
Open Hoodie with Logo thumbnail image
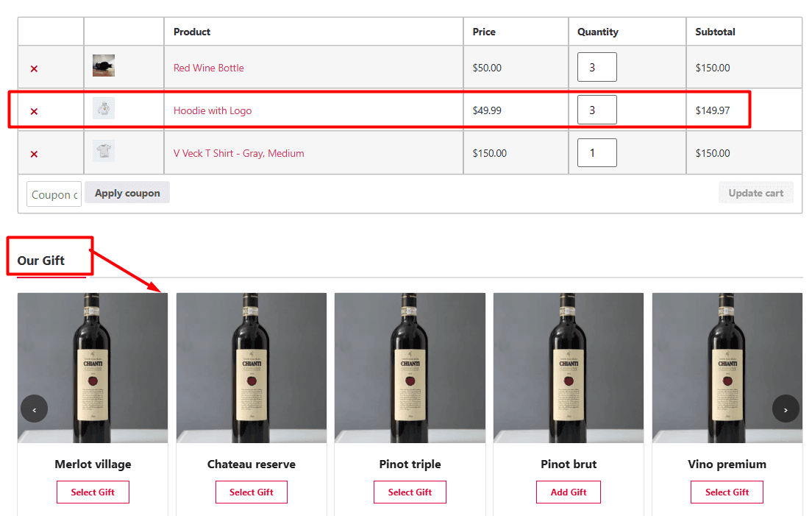point(104,109)
